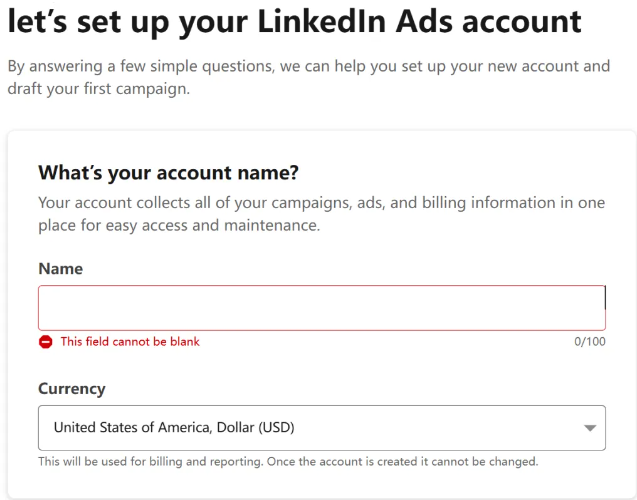The height and width of the screenshot is (500, 637).
Task: Click the text cursor in Name field
Action: (604, 297)
